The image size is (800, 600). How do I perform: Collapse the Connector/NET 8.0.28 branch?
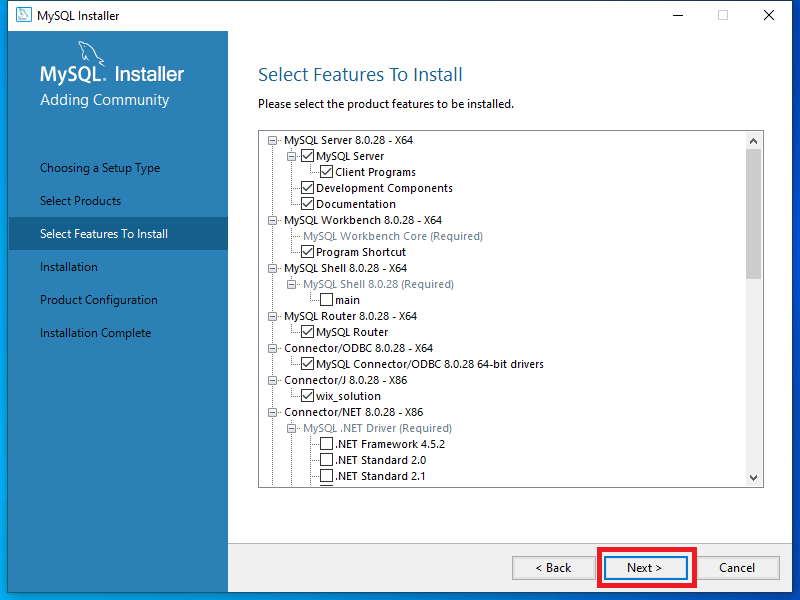[x=273, y=411]
